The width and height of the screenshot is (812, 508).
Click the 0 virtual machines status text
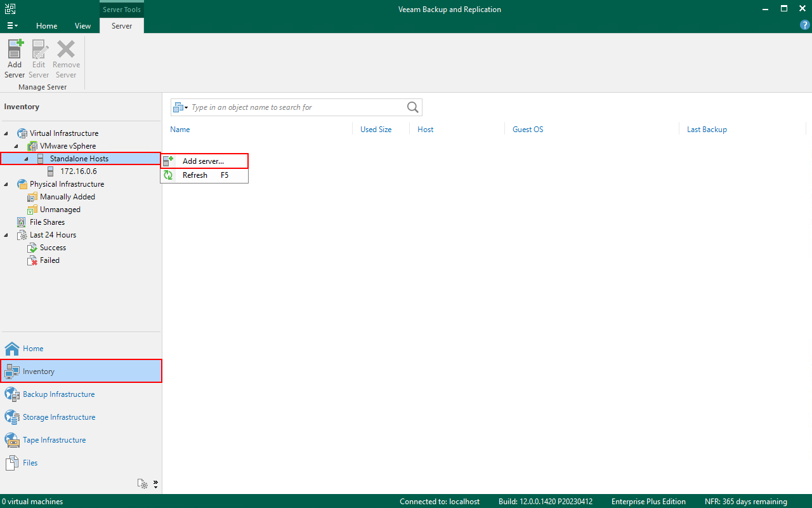pos(32,502)
